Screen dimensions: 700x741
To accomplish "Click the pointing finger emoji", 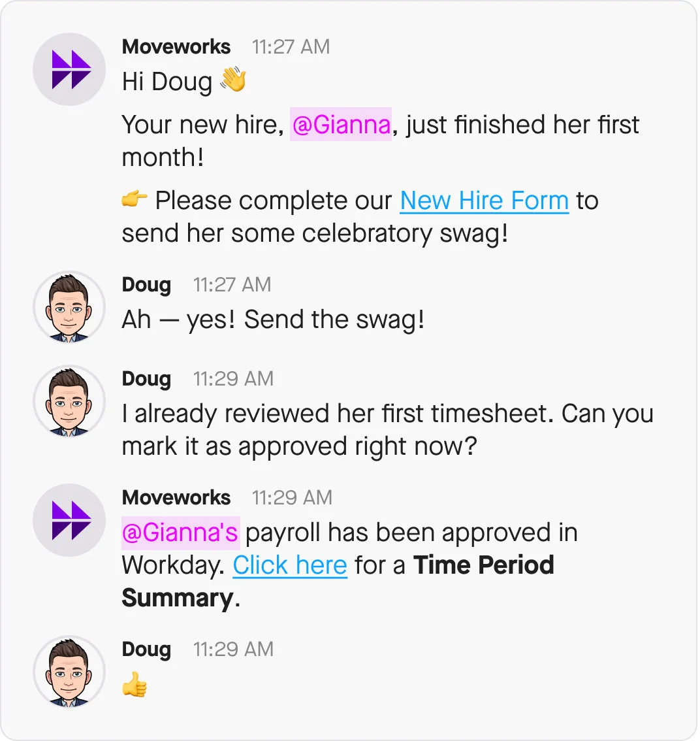I will (x=135, y=200).
